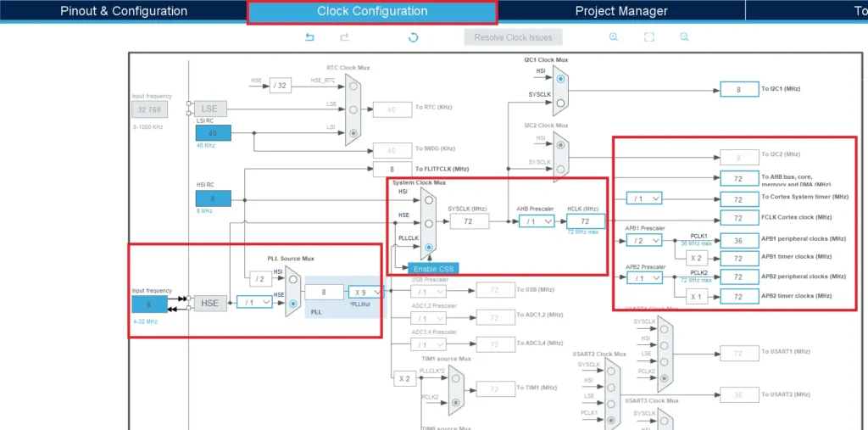868x430 pixels.
Task: Click the HSI /2 divider box near PLL Source Mux
Action: tap(259, 279)
